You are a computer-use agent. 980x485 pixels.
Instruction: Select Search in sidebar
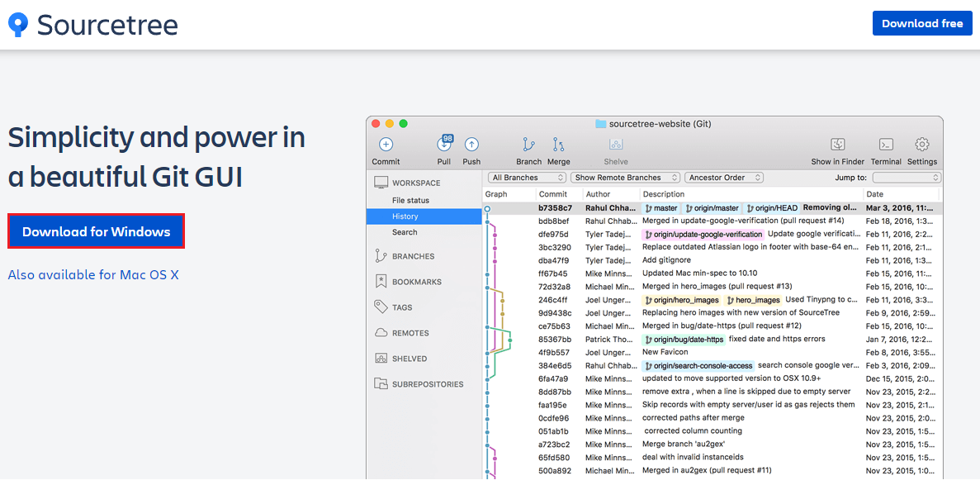[405, 232]
